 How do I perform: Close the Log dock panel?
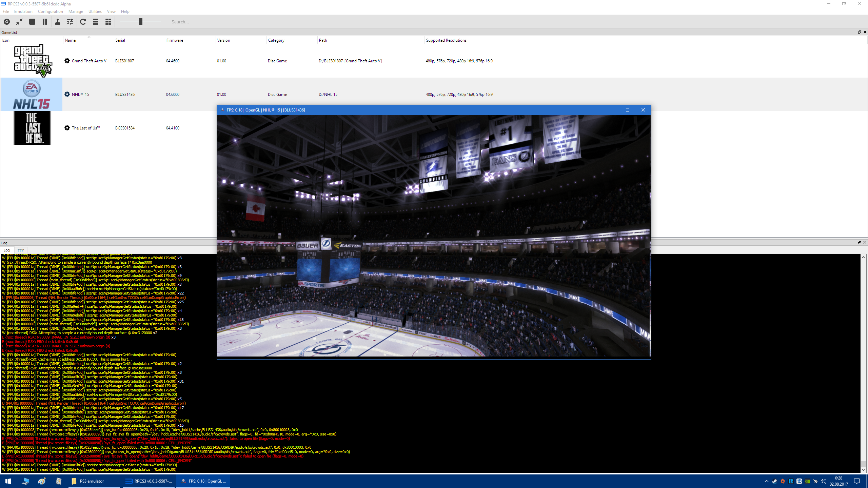[x=865, y=243]
